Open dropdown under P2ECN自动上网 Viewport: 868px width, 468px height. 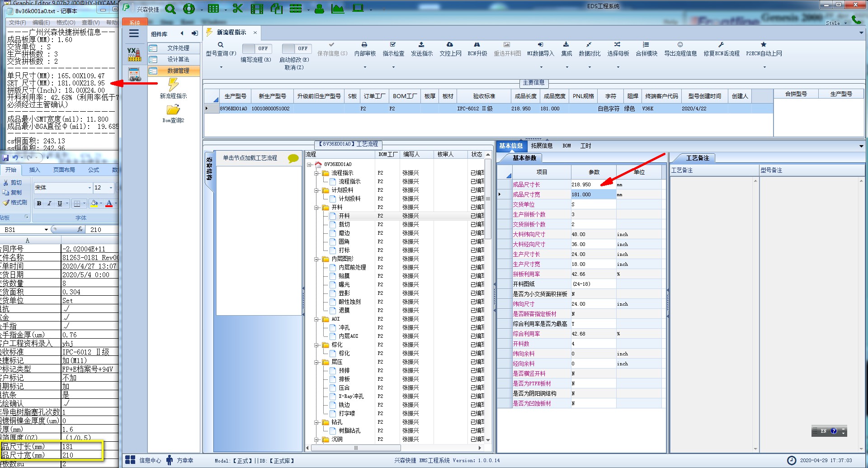(x=764, y=67)
